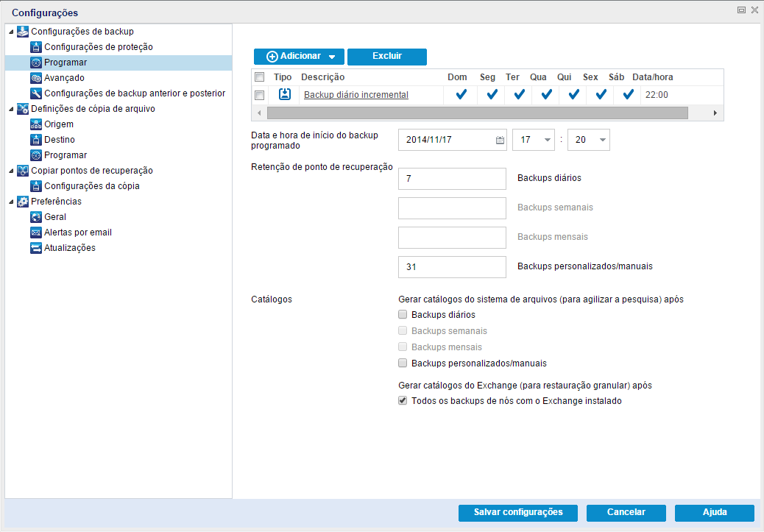Click the Atualizações arrows icon
The height and width of the screenshot is (532, 764).
click(x=36, y=248)
